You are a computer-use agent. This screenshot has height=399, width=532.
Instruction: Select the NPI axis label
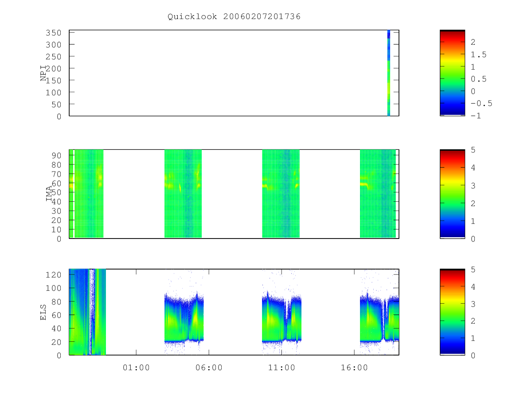pos(43,73)
